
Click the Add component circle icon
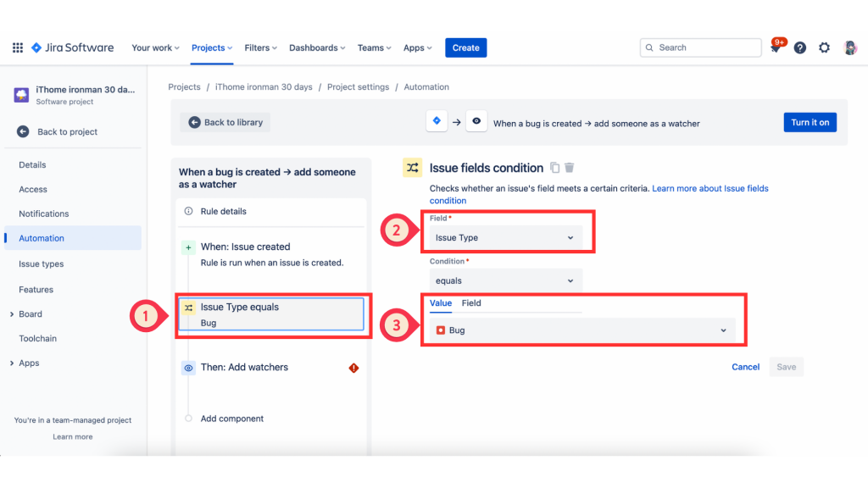tap(189, 419)
